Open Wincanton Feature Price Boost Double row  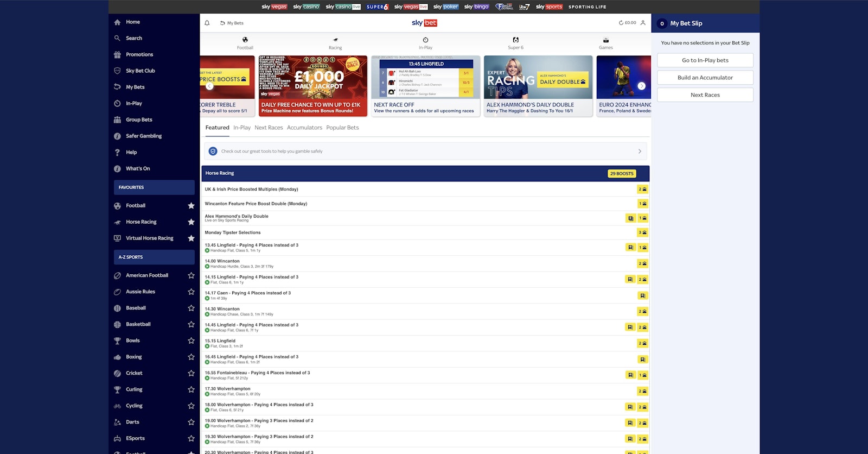coord(425,204)
